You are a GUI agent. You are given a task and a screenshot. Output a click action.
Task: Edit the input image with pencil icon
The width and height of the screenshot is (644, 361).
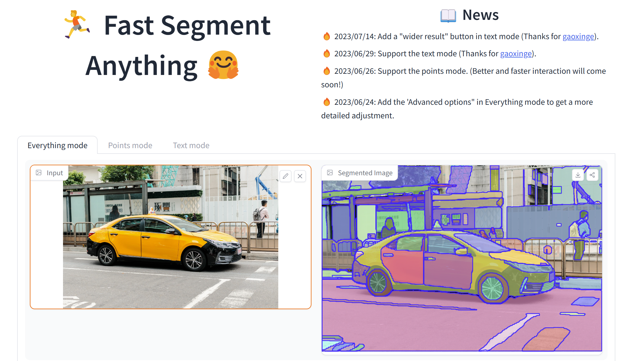tap(285, 176)
